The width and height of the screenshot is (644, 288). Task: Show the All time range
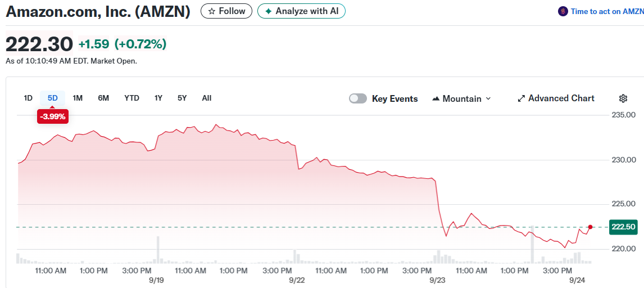[206, 98]
